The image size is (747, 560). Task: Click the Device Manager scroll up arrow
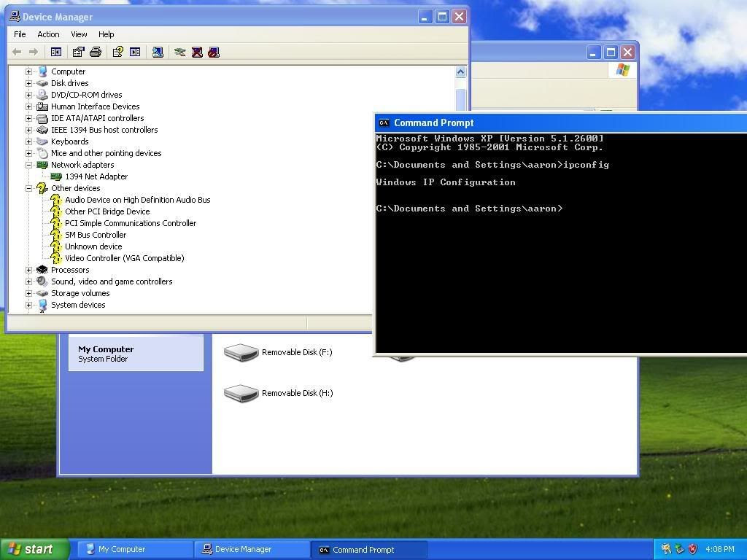pos(460,72)
